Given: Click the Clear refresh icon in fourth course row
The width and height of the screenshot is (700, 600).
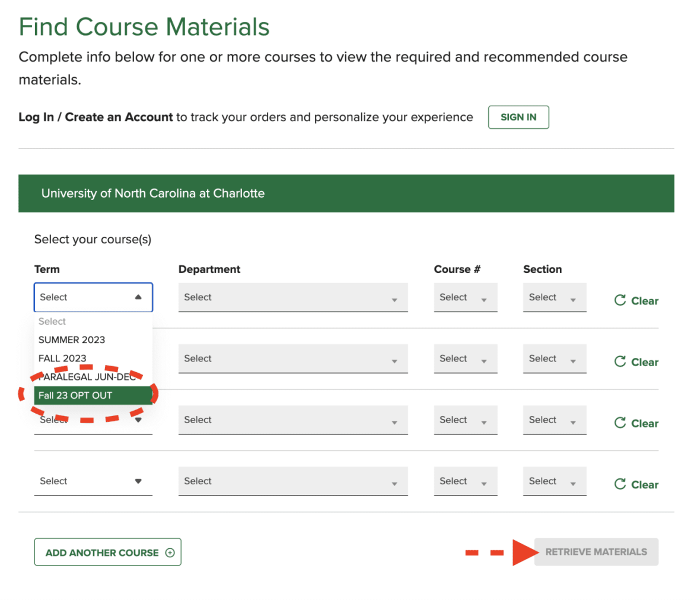Looking at the screenshot, I should pyautogui.click(x=620, y=484).
